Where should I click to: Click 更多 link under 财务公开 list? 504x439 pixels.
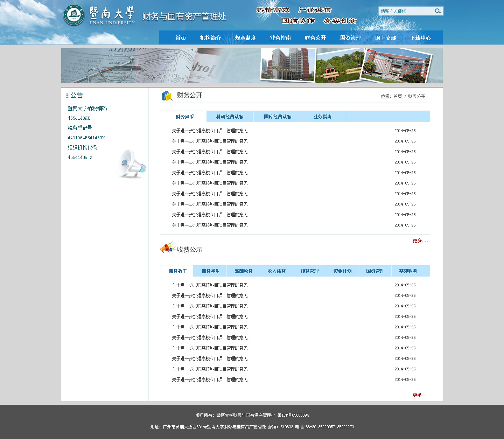tap(420, 241)
